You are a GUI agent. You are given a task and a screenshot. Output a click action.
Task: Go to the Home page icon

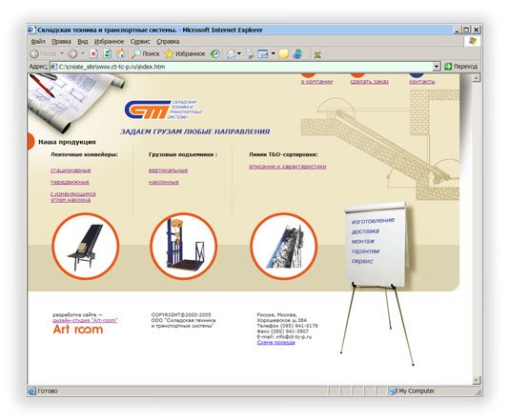[x=121, y=53]
